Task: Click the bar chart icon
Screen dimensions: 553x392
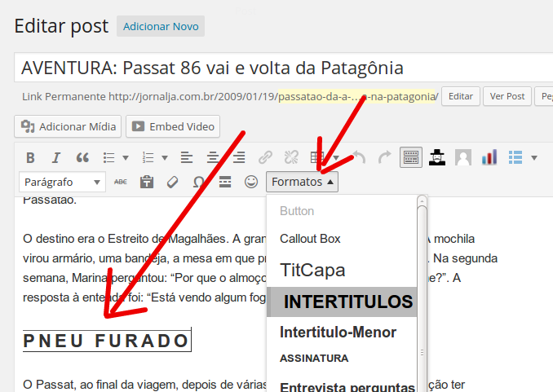Action: [489, 157]
